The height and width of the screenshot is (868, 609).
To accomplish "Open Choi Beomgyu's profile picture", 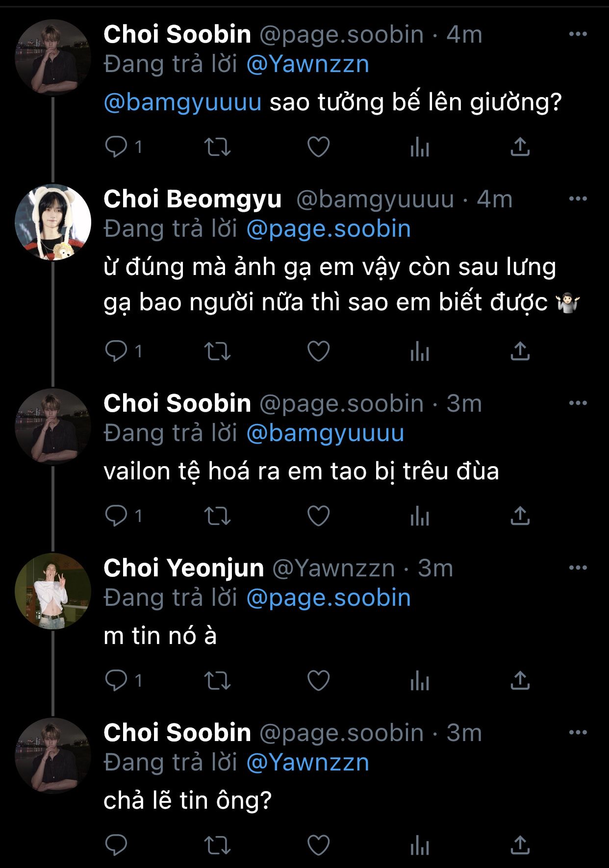I will tap(53, 222).
